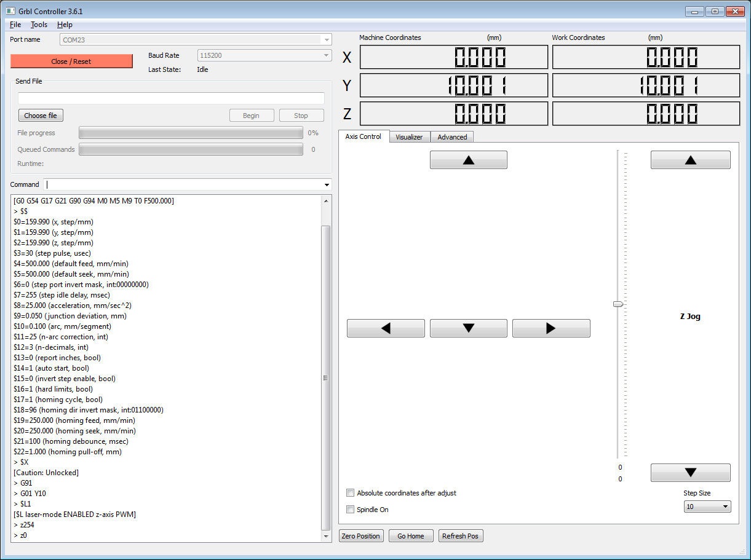
Task: Click the Go Home button
Action: (x=411, y=536)
